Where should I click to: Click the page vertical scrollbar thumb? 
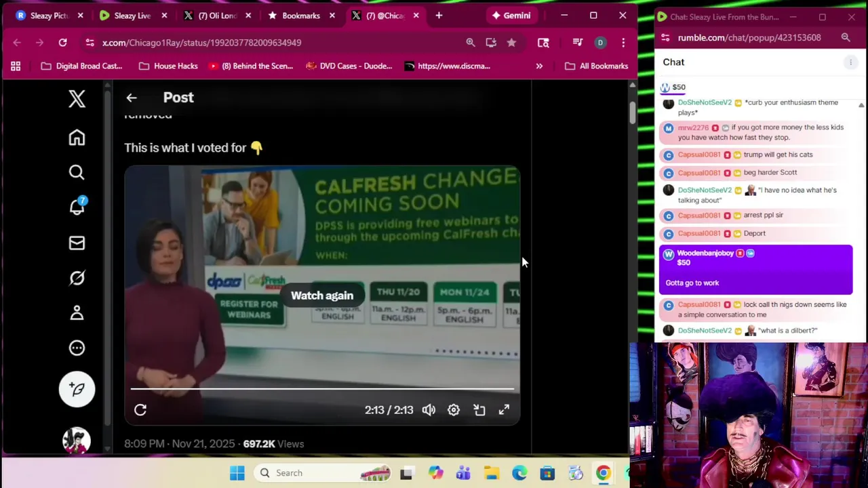pos(633,113)
